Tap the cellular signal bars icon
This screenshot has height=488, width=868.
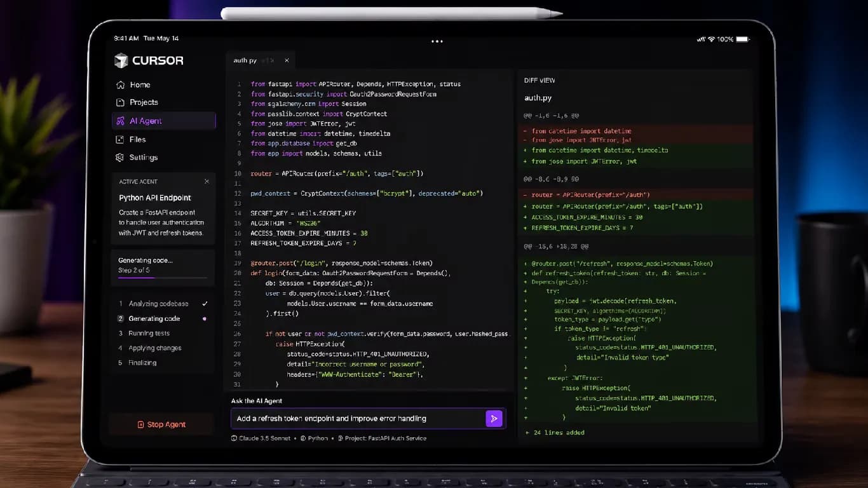[701, 39]
